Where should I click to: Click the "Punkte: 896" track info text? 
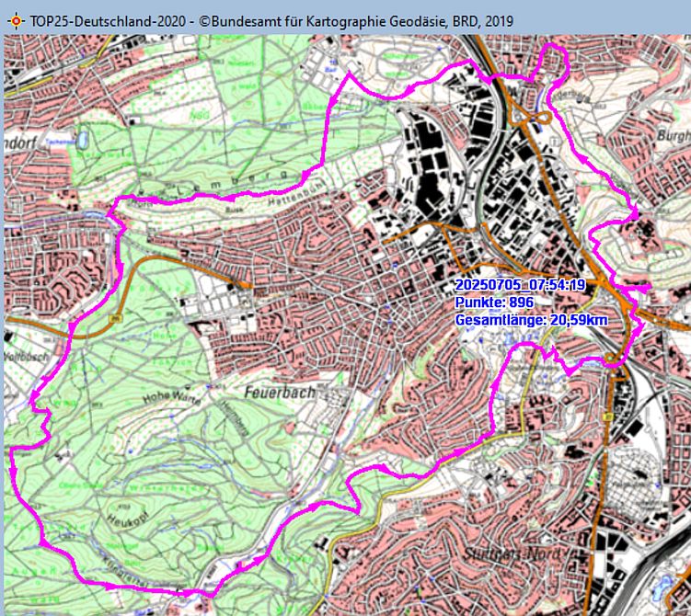[x=494, y=302]
